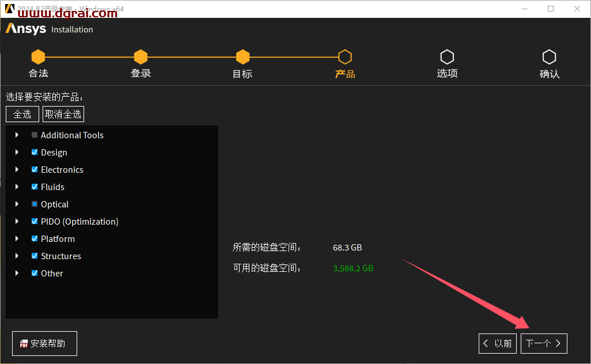591x364 pixels.
Task: Open 安装帮助 installation help PDF
Action: pos(44,344)
